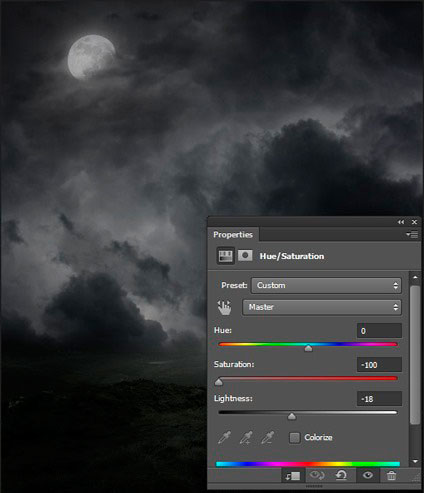
Task: Collapse the Properties panel to icons
Action: click(401, 222)
